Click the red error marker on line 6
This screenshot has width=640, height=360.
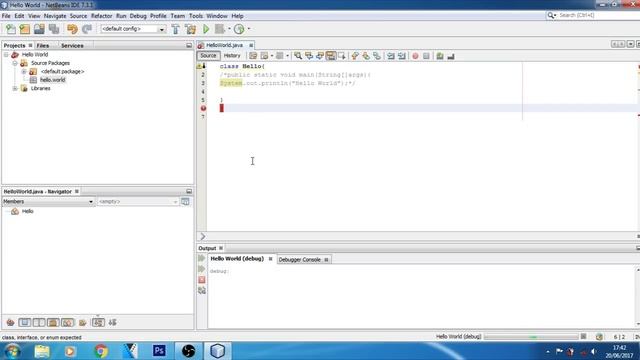tap(203, 108)
